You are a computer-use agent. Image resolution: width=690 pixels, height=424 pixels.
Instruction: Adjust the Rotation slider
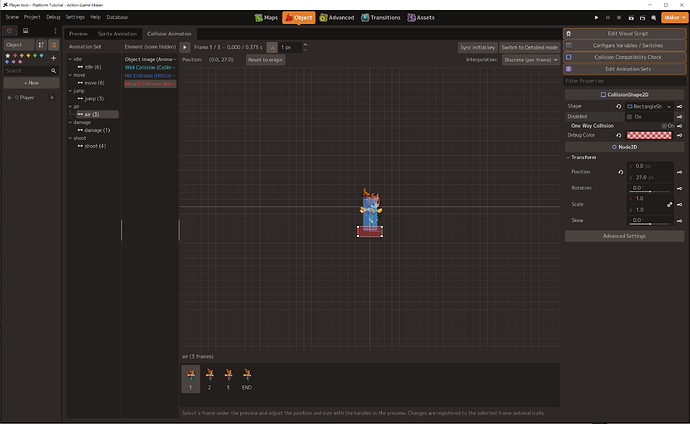coord(650,191)
